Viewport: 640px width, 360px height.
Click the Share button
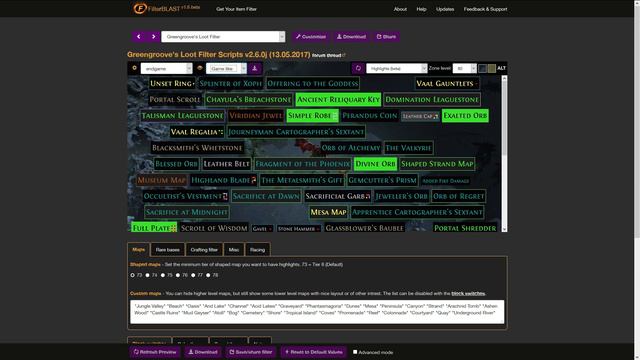click(386, 37)
